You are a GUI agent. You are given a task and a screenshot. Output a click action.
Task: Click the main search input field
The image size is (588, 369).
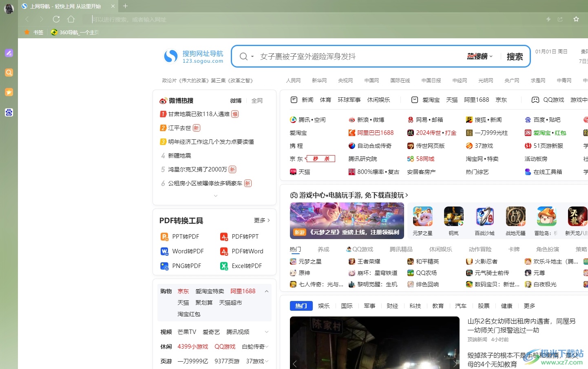pos(361,57)
